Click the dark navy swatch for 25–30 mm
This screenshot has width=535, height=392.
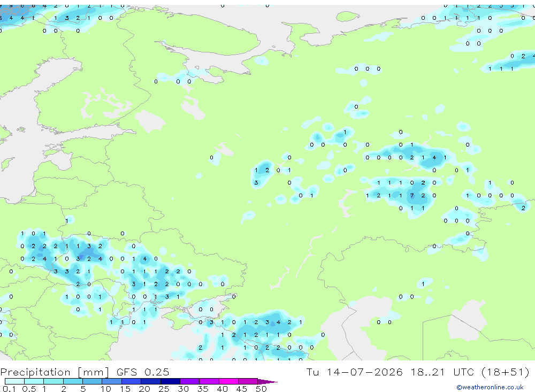click(170, 381)
